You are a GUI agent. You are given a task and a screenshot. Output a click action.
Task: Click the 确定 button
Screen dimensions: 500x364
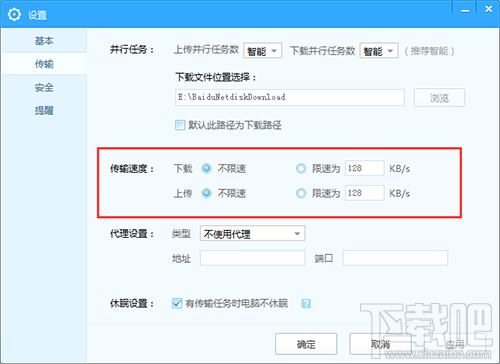pyautogui.click(x=306, y=344)
